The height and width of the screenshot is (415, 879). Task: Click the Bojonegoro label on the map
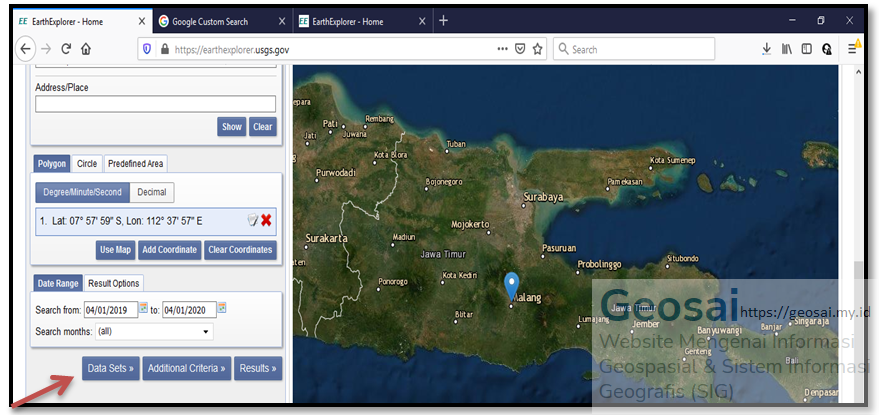point(444,182)
